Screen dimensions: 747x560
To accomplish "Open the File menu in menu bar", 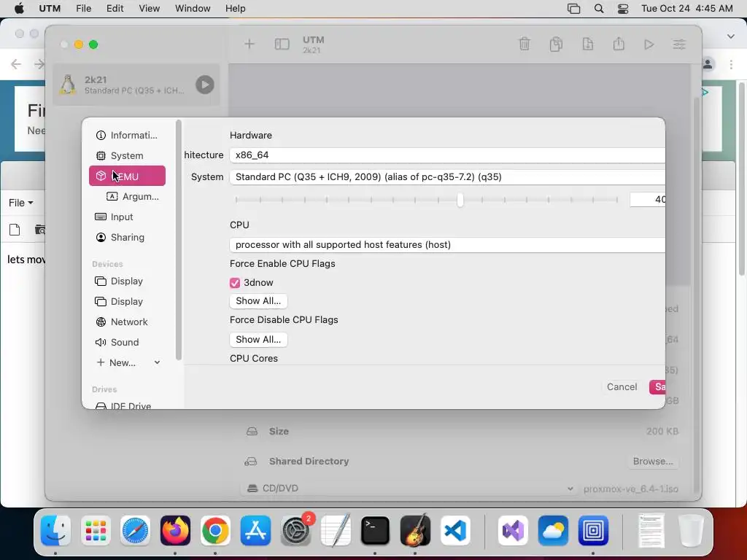I will (83, 9).
